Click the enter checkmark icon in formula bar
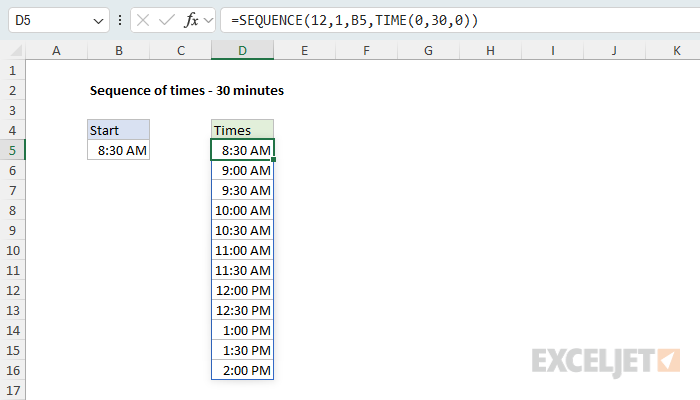 (167, 20)
